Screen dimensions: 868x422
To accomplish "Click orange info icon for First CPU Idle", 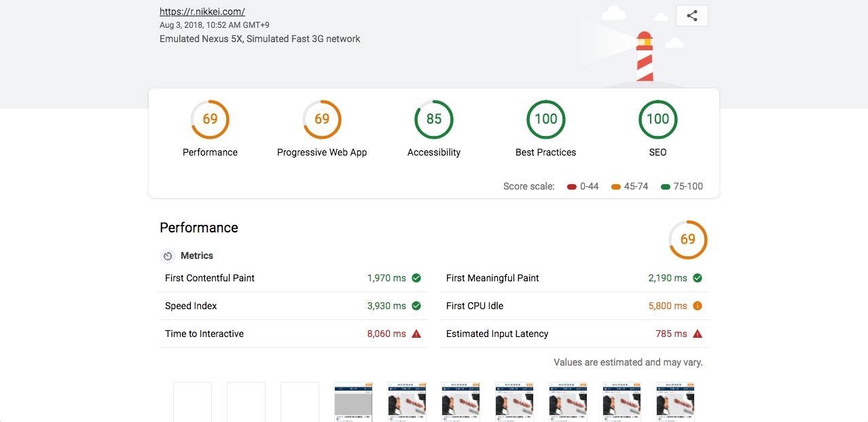I will tap(698, 306).
